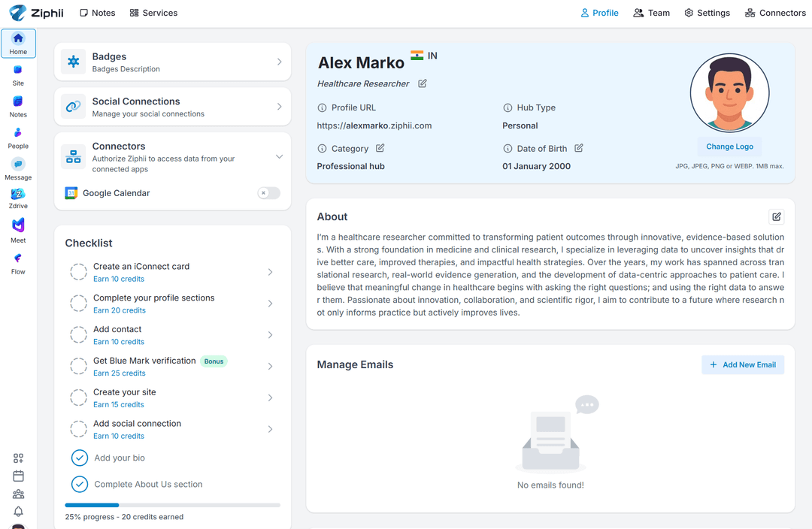Image resolution: width=812 pixels, height=529 pixels.
Task: Expand Social Connections chevron
Action: click(279, 107)
